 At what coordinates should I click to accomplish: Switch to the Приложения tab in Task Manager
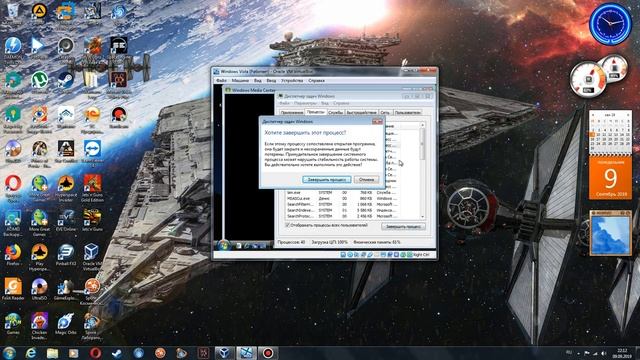pyautogui.click(x=292, y=112)
